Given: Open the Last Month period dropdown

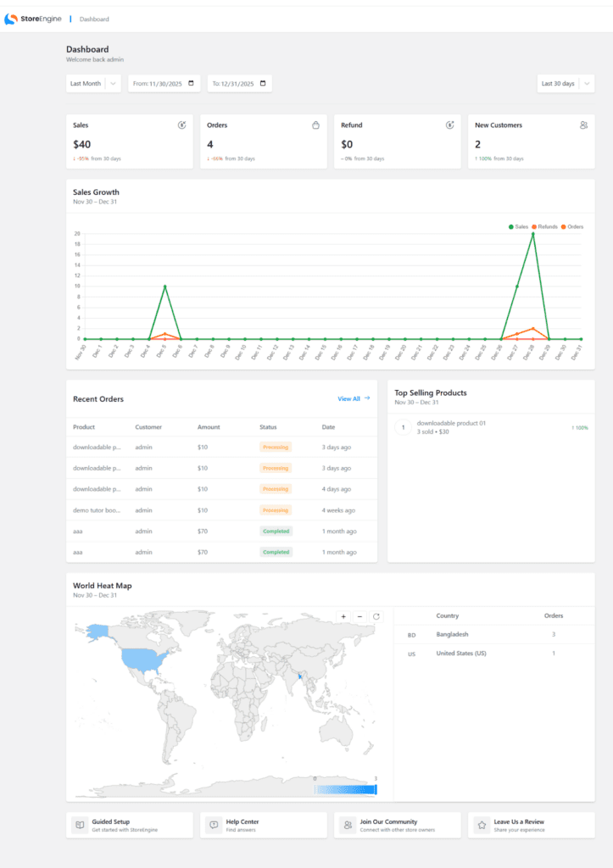Looking at the screenshot, I should (93, 84).
